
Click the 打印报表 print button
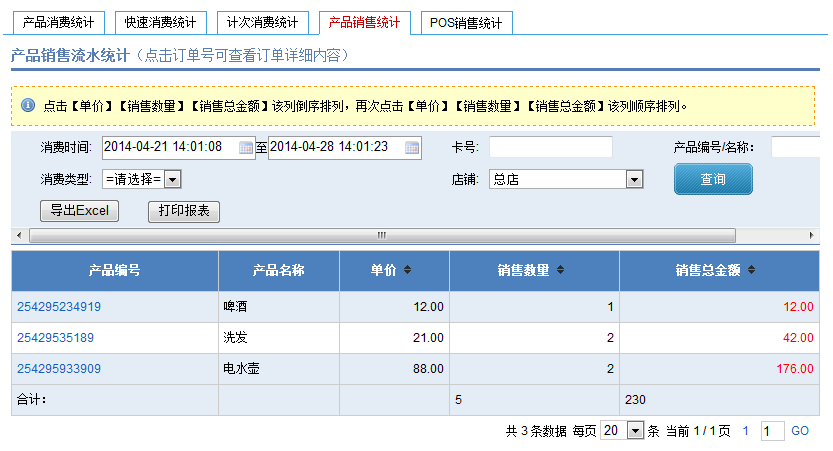coord(184,211)
